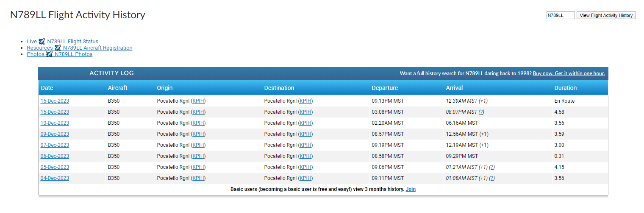Click the 4:15 duration value
This screenshot has height=213, width=644.
(559, 167)
